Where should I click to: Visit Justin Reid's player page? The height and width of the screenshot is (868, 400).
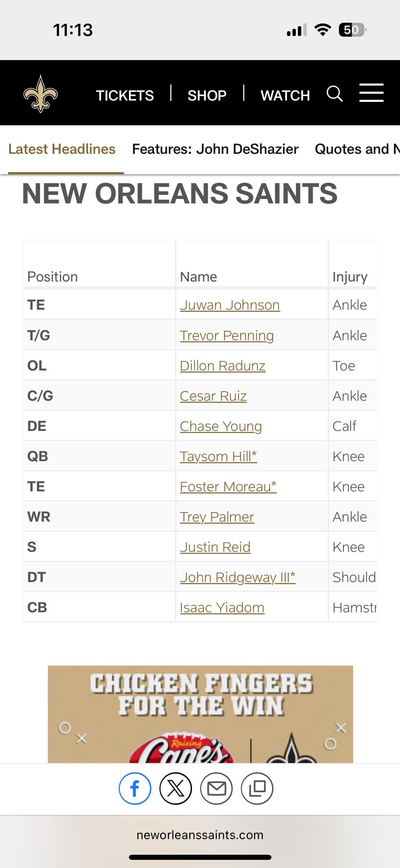(x=215, y=547)
